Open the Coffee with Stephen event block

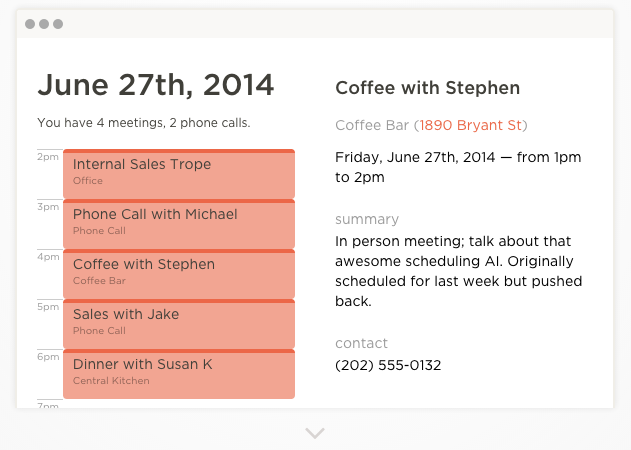click(x=179, y=274)
